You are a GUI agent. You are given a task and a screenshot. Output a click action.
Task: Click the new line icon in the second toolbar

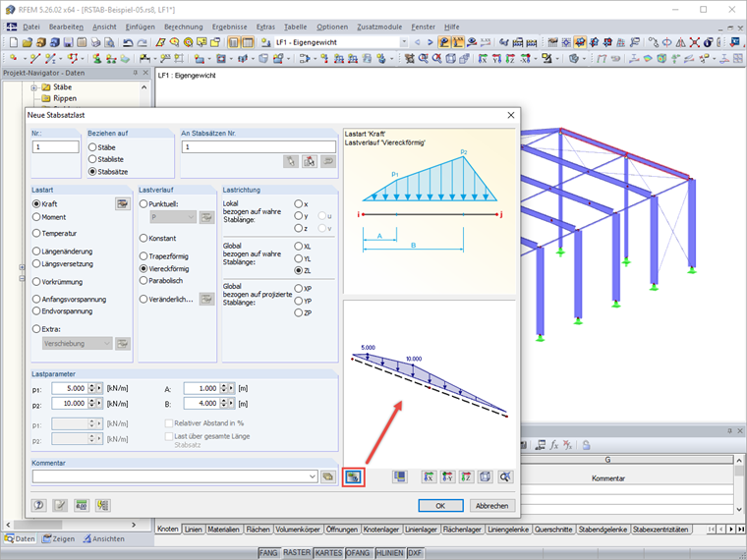(34, 59)
